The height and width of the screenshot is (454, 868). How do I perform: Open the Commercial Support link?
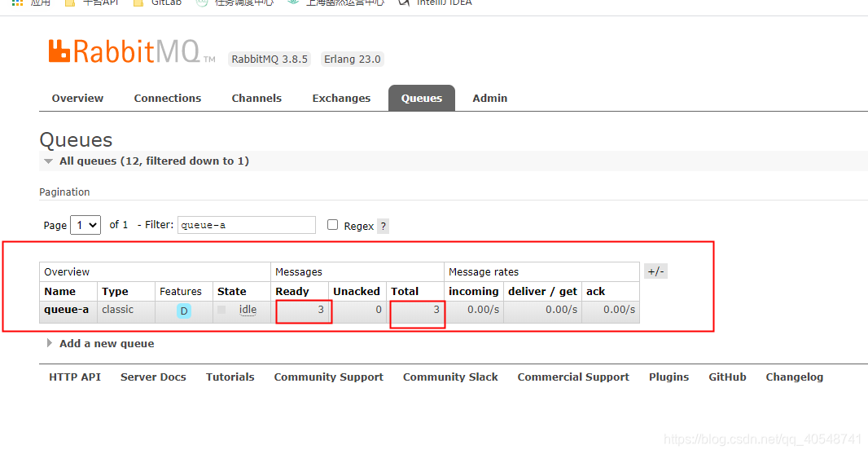(573, 377)
